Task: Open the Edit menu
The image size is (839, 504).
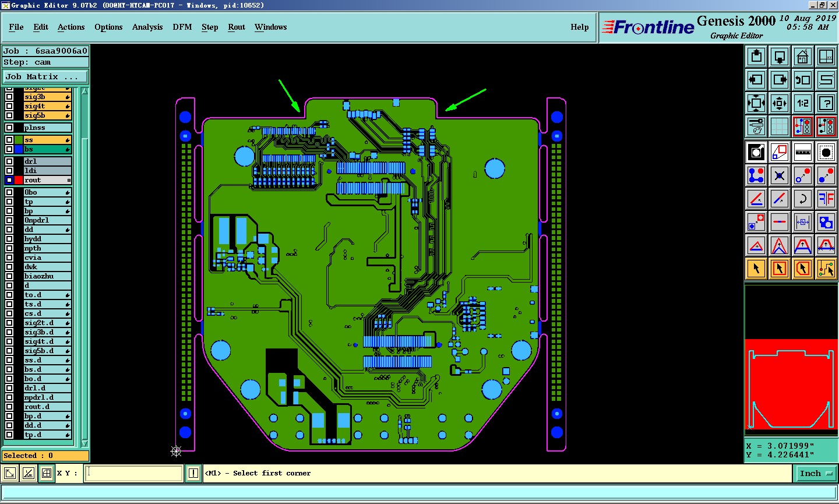Action: click(41, 27)
